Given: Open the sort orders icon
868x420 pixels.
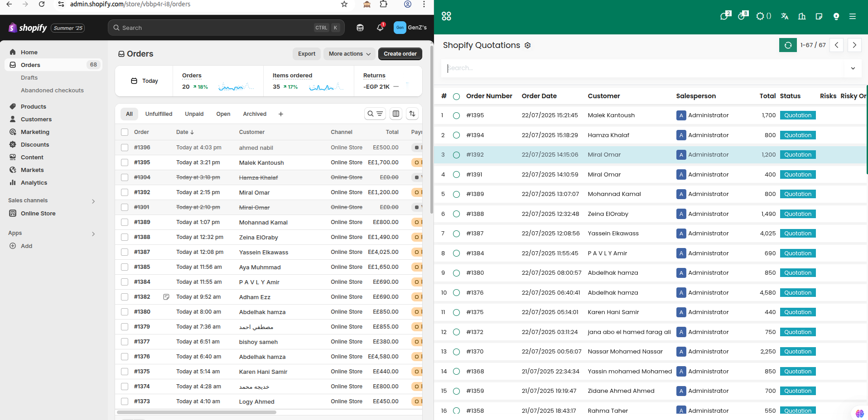Looking at the screenshot, I should point(412,114).
